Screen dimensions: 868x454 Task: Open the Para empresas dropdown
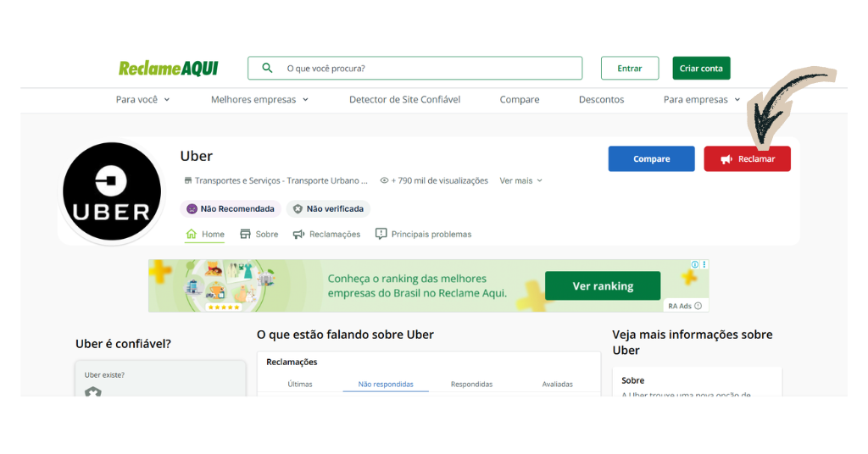point(702,100)
